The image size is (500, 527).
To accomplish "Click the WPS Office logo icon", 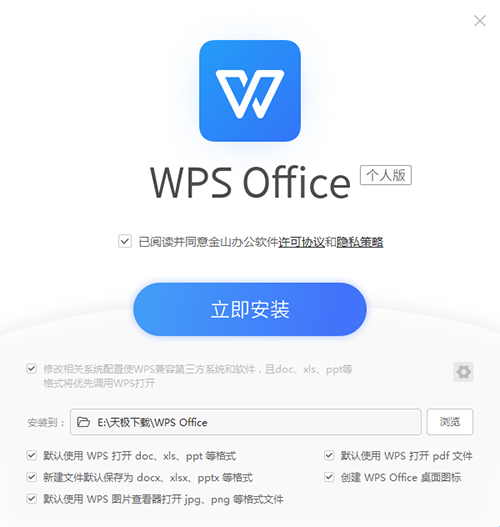I will point(250,91).
